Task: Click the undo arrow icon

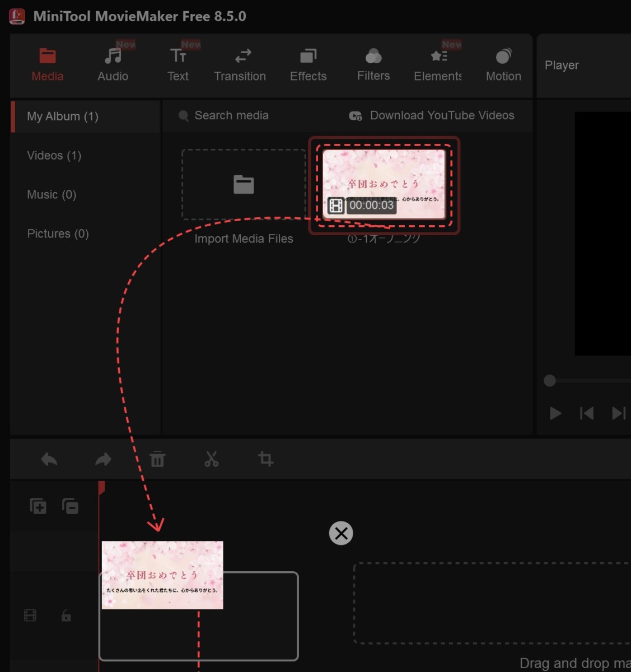Action: [x=49, y=460]
